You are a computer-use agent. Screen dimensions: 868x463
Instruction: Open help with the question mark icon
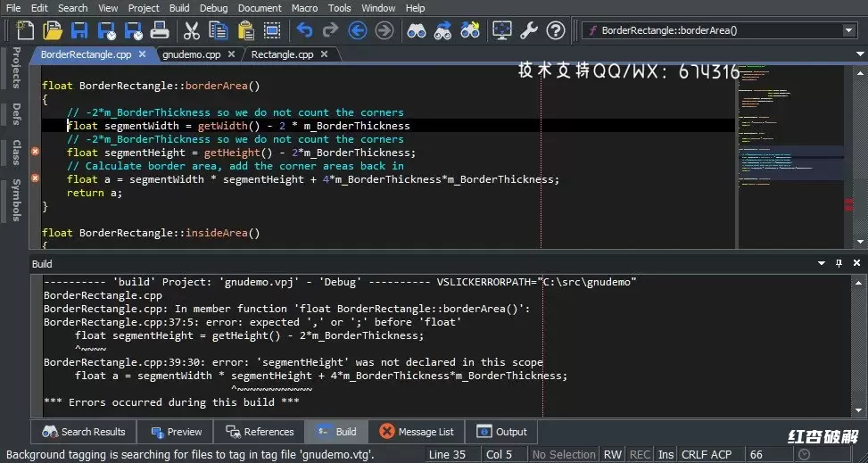click(556, 30)
